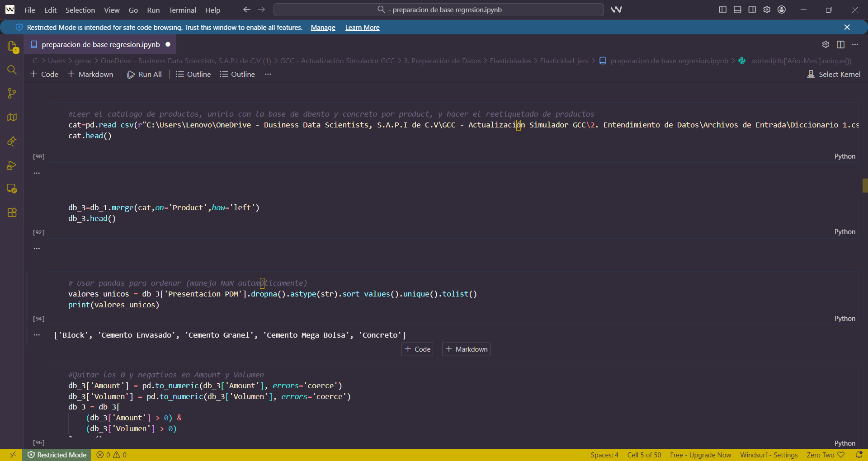Image resolution: width=868 pixels, height=461 pixels.
Task: Open Remote Explorer icon in sidebar
Action: tap(12, 188)
